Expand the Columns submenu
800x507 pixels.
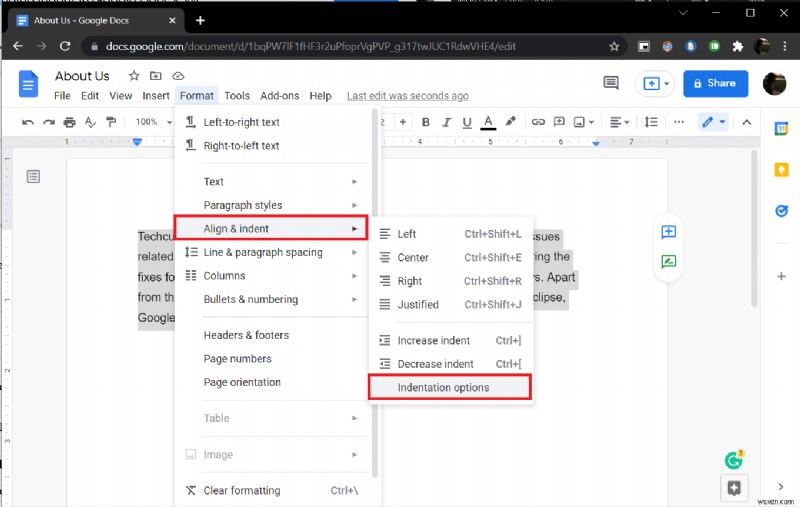271,276
